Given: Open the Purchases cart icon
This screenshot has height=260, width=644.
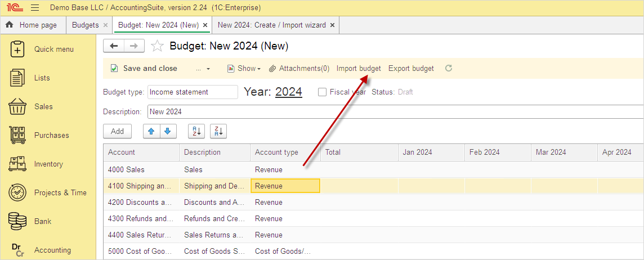Looking at the screenshot, I should coord(17,135).
